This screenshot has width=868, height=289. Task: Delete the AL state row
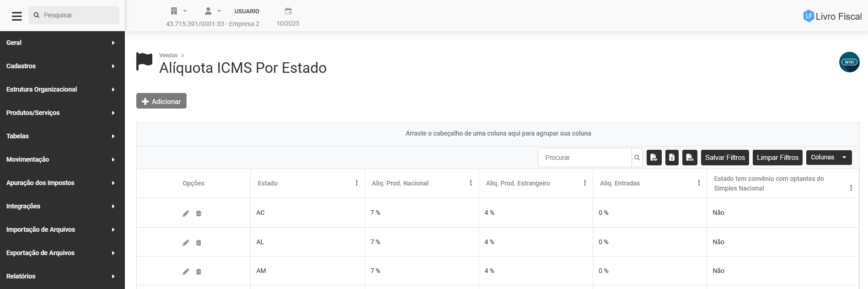coord(198,243)
